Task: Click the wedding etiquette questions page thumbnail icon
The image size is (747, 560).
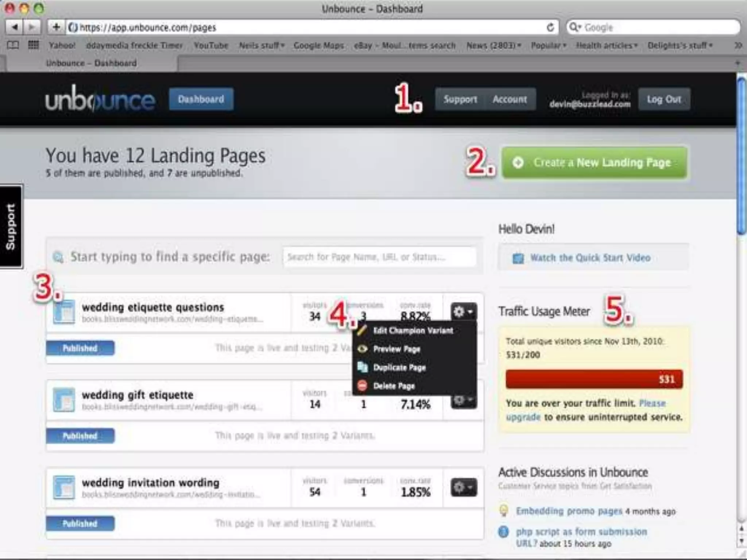Action: 64,312
